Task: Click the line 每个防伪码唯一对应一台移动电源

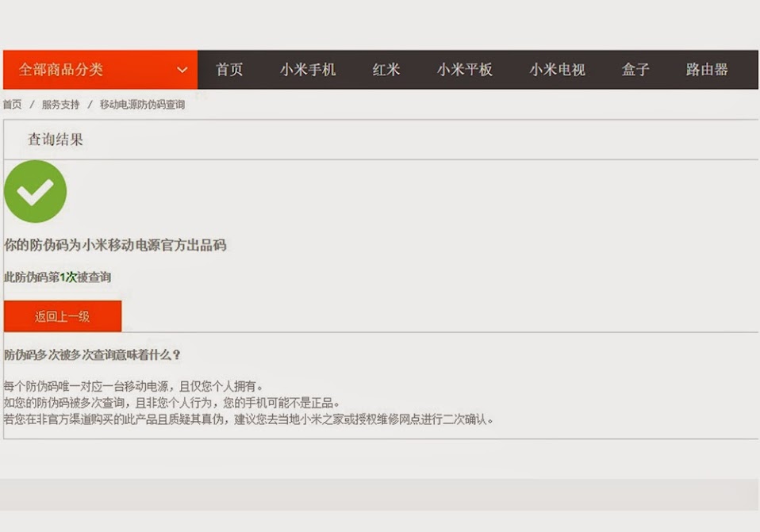Action: (133, 386)
